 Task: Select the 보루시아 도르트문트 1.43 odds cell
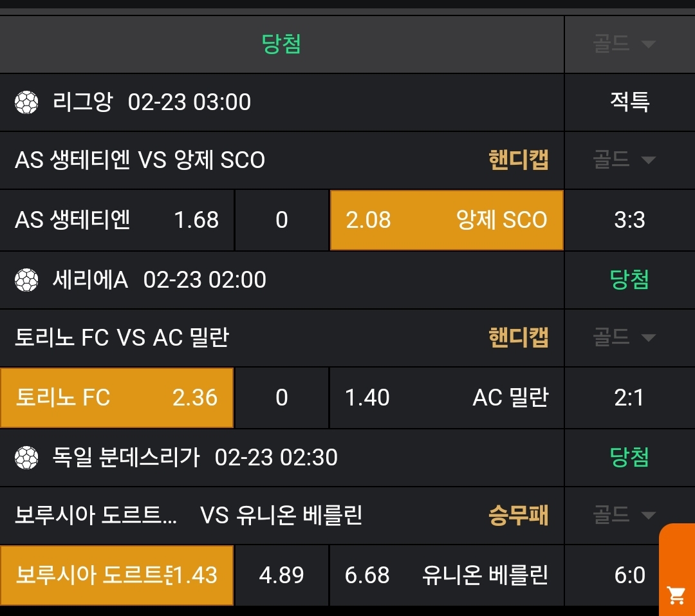coord(116,575)
